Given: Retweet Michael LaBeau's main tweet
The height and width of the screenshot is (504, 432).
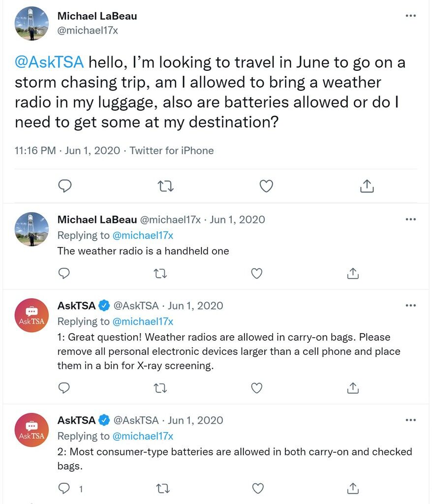Looking at the screenshot, I should [165, 186].
